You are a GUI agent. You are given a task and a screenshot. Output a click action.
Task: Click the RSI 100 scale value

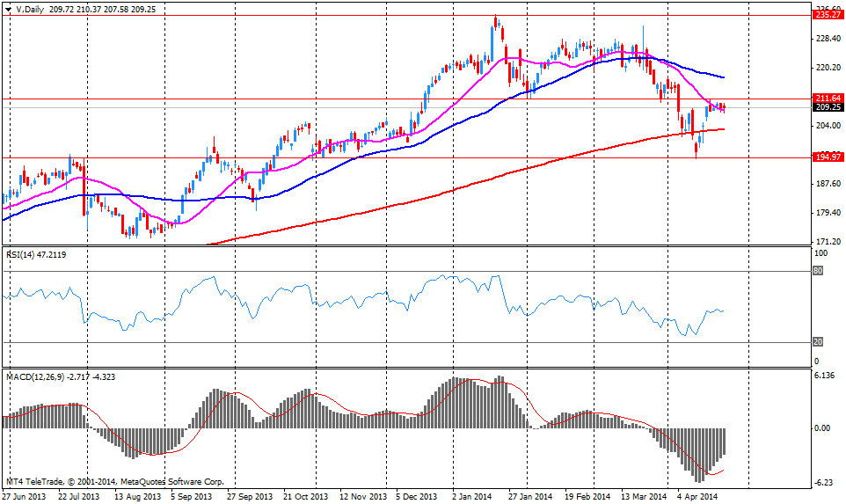click(x=820, y=253)
